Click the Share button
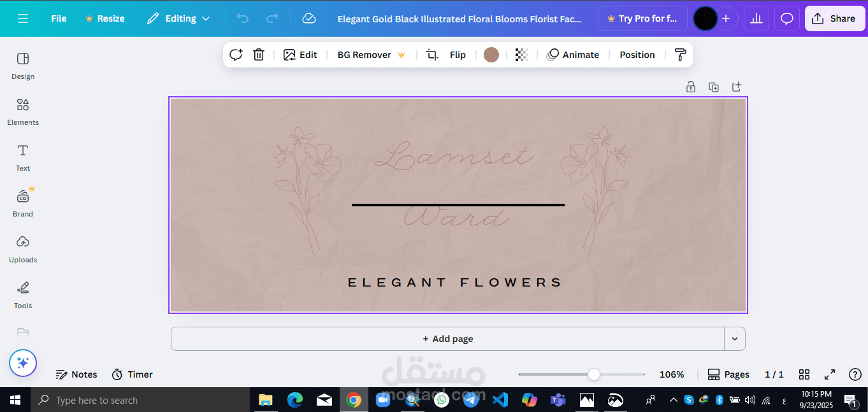The height and width of the screenshot is (412, 868). (x=835, y=18)
